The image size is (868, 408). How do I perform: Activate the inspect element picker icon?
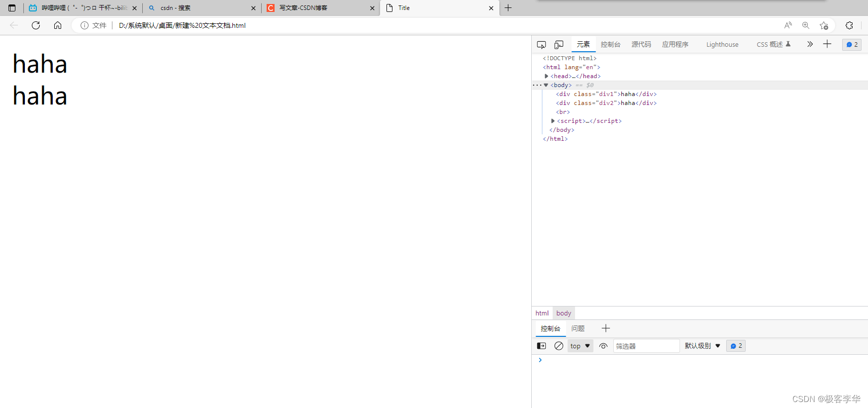tap(541, 45)
